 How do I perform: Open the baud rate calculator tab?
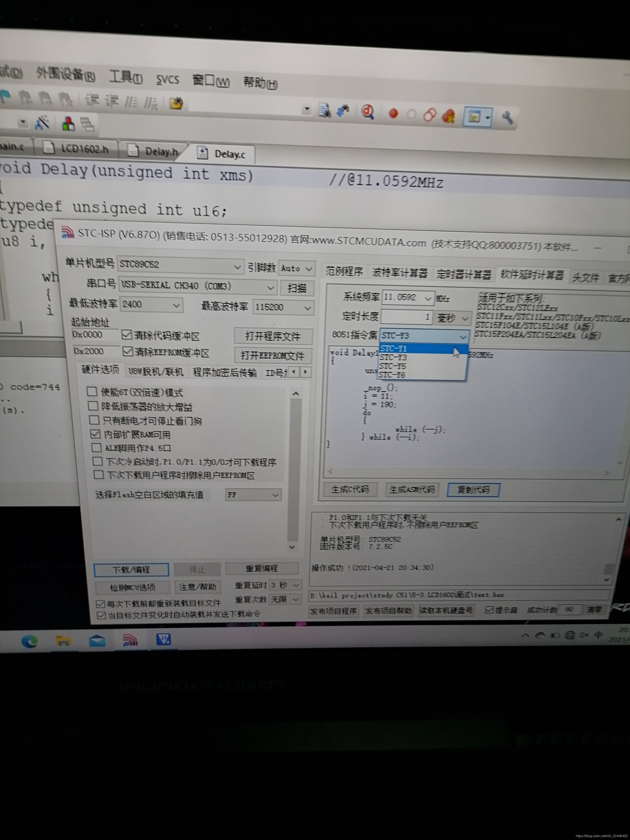[x=399, y=273]
